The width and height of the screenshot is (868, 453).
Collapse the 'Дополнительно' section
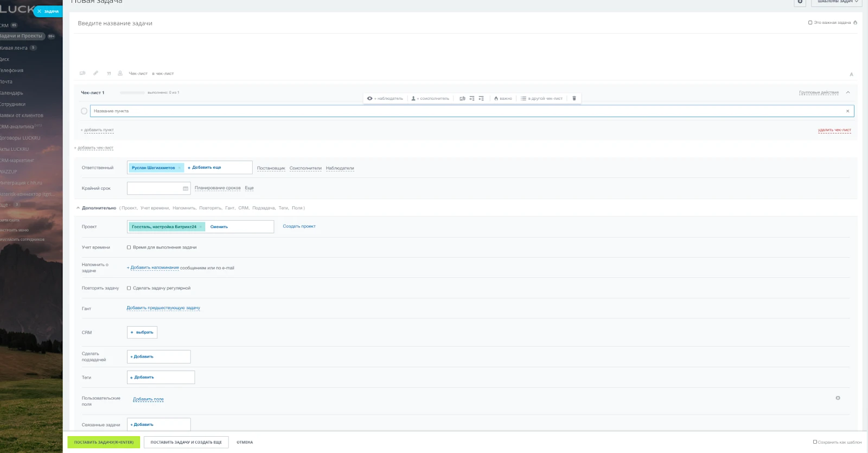78,208
